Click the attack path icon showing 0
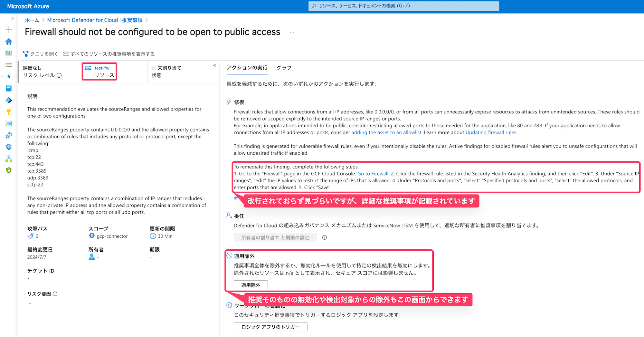644x337 pixels. coord(31,236)
